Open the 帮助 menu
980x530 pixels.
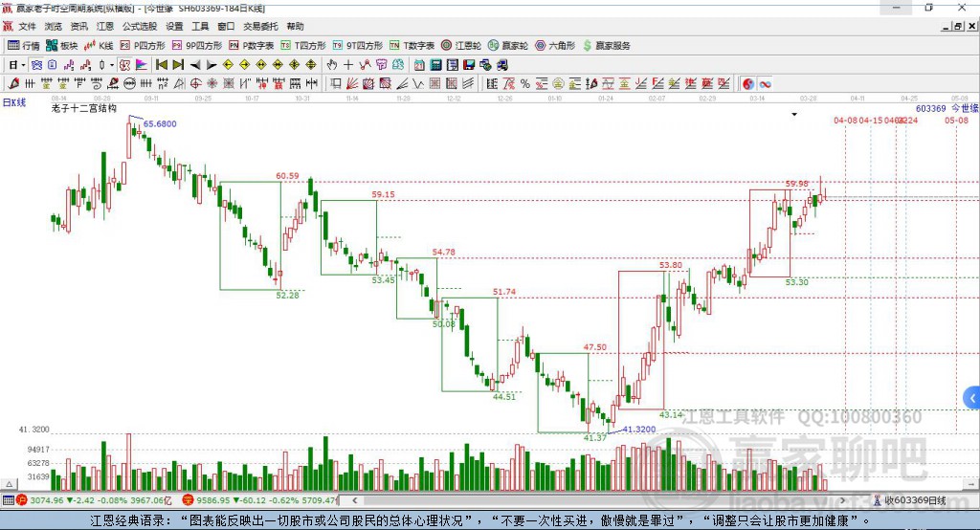click(295, 26)
